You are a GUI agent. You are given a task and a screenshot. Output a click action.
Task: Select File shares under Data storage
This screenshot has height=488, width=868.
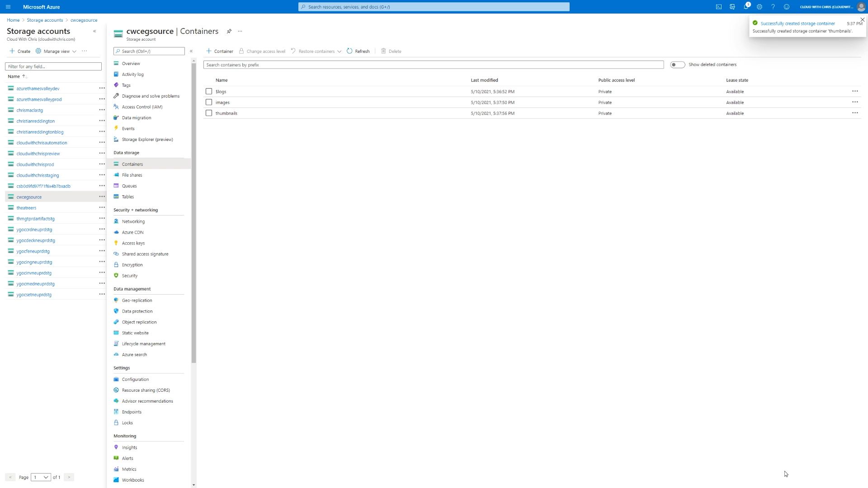[132, 175]
